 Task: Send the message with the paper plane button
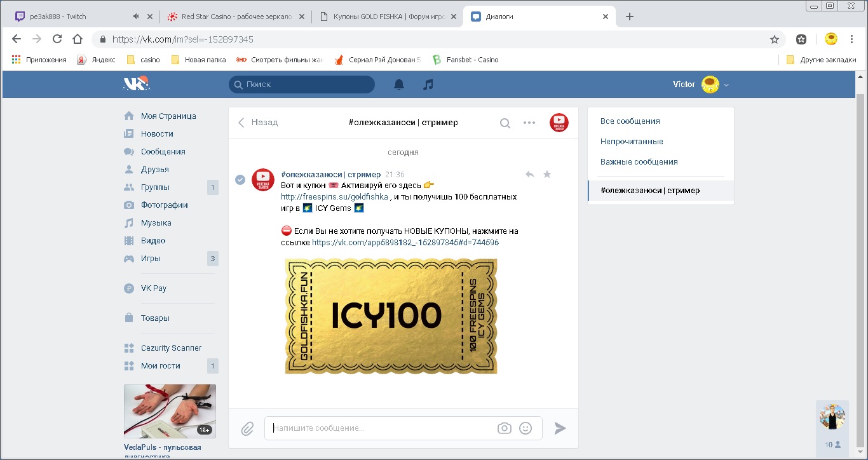click(560, 428)
